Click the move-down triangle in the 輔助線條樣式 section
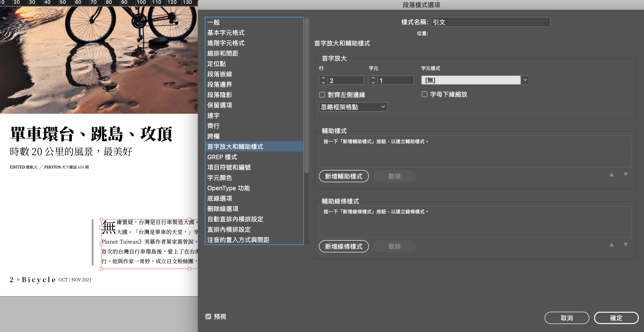Image resolution: width=644 pixels, height=332 pixels. point(625,245)
